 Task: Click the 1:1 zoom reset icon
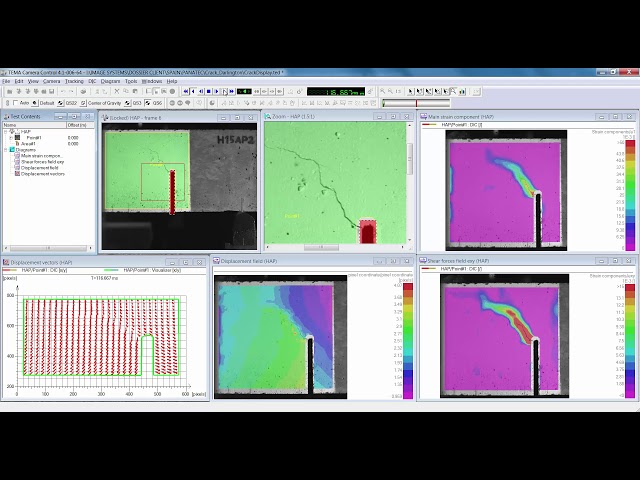point(399,91)
